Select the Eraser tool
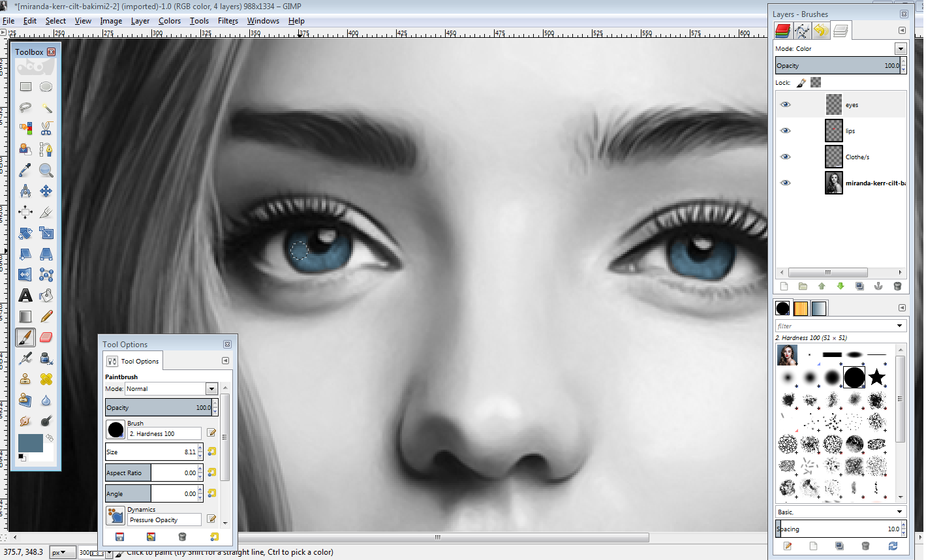The image size is (926, 560). point(46,337)
